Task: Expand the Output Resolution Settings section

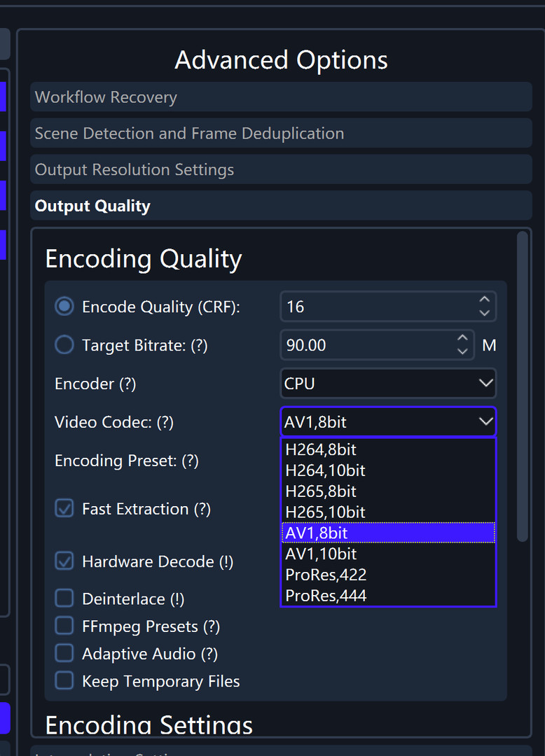Action: 280,169
